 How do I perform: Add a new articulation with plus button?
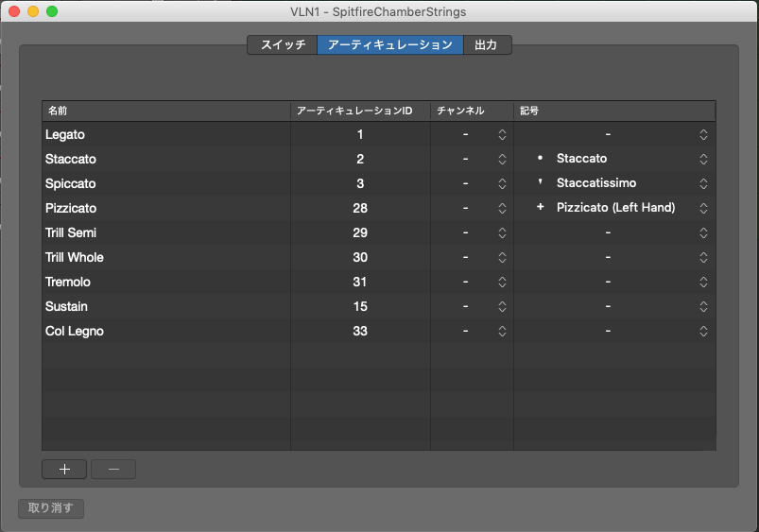click(x=64, y=469)
